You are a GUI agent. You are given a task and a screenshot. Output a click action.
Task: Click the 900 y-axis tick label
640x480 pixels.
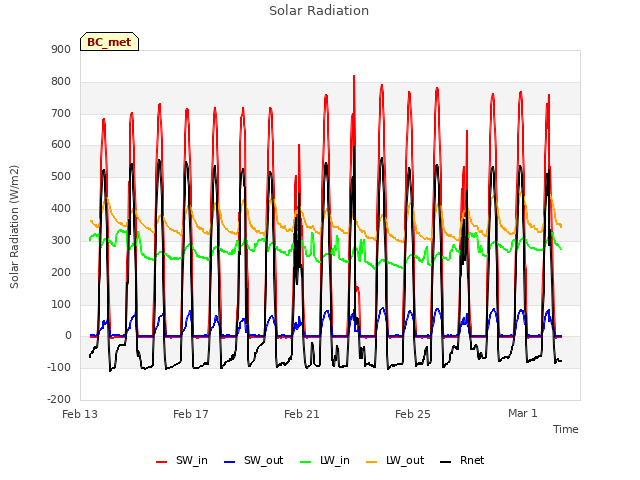(61, 49)
